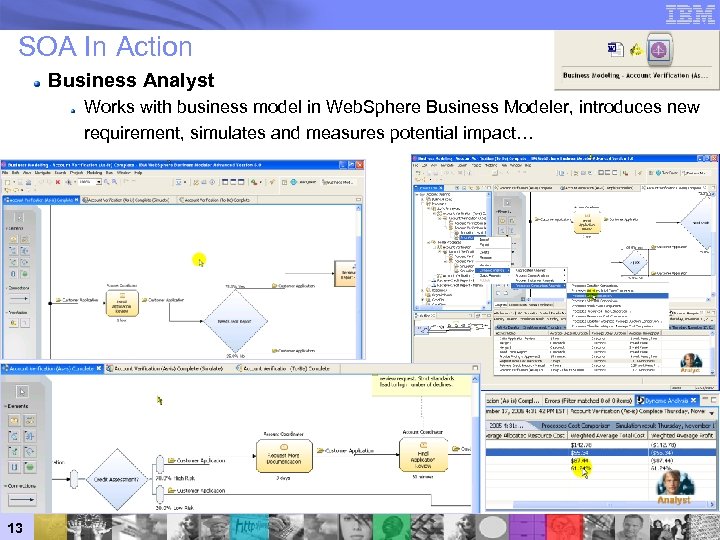Image resolution: width=720 pixels, height=540 pixels.
Task: Select Request More Documentation task box
Action: click(x=284, y=456)
